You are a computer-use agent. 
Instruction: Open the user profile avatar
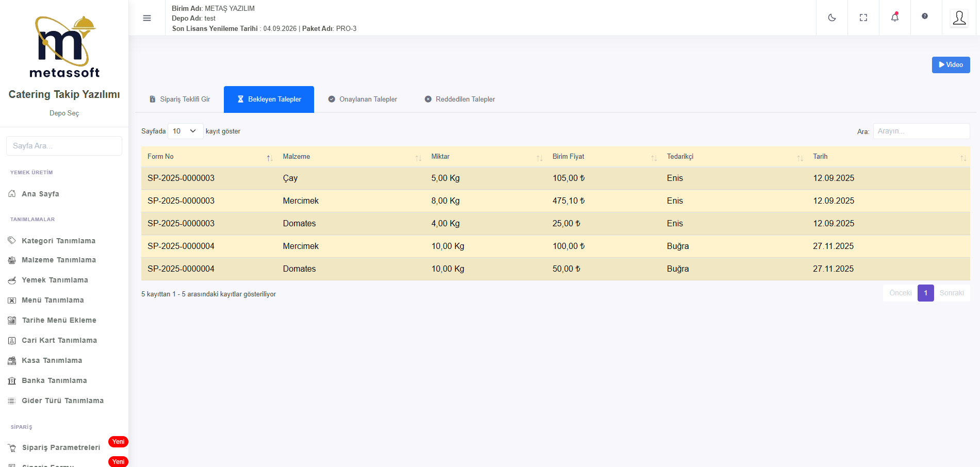click(x=959, y=18)
